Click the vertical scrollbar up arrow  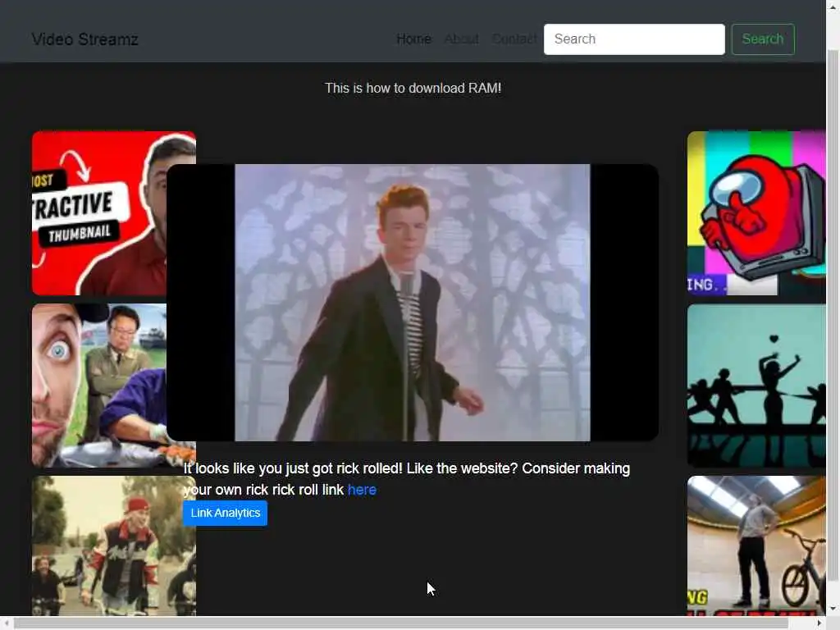833,6
